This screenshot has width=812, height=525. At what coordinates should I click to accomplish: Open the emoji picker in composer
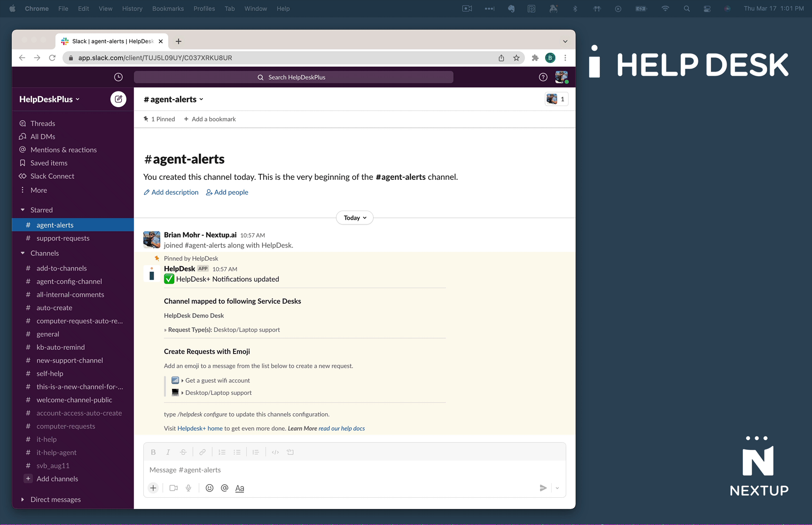(x=210, y=488)
